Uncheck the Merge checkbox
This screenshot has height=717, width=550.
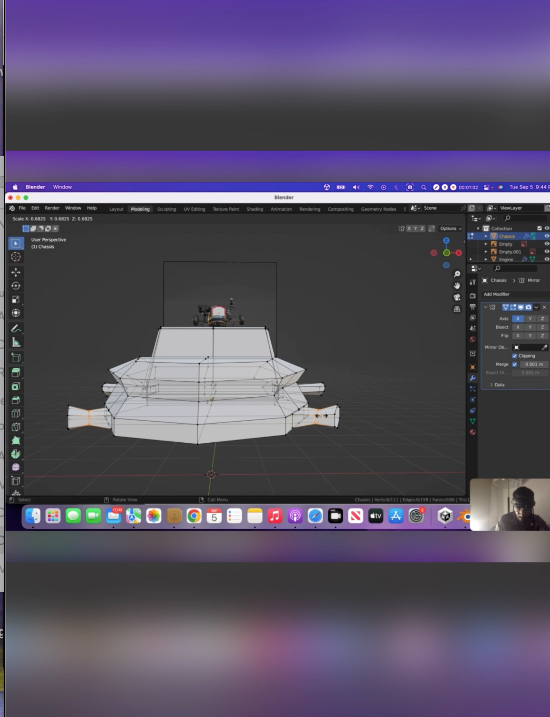click(x=514, y=364)
